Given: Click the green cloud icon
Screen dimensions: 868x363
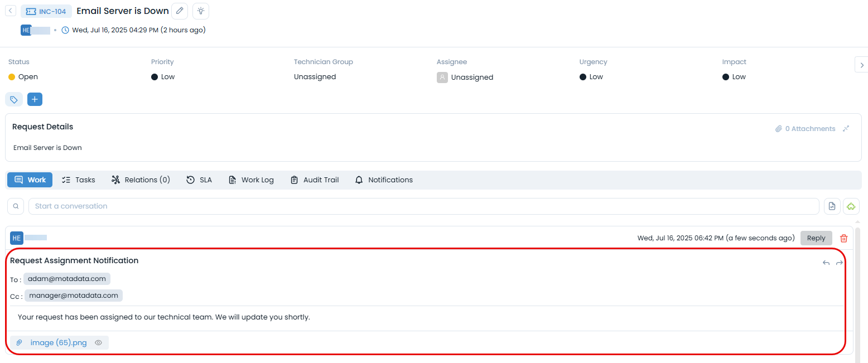Looking at the screenshot, I should pyautogui.click(x=851, y=206).
